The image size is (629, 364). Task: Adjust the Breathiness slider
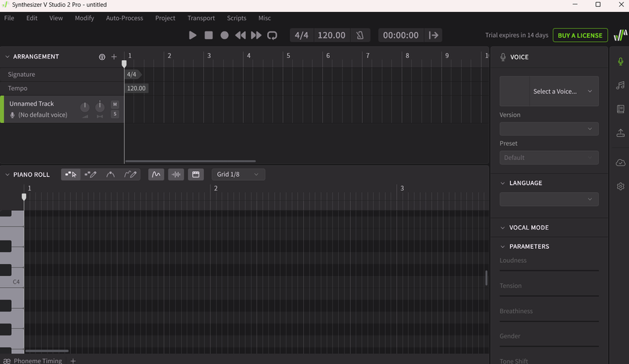pos(549,321)
